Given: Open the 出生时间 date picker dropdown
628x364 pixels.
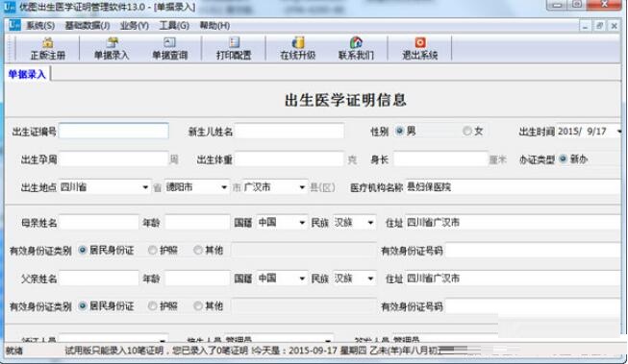Looking at the screenshot, I should point(618,132).
